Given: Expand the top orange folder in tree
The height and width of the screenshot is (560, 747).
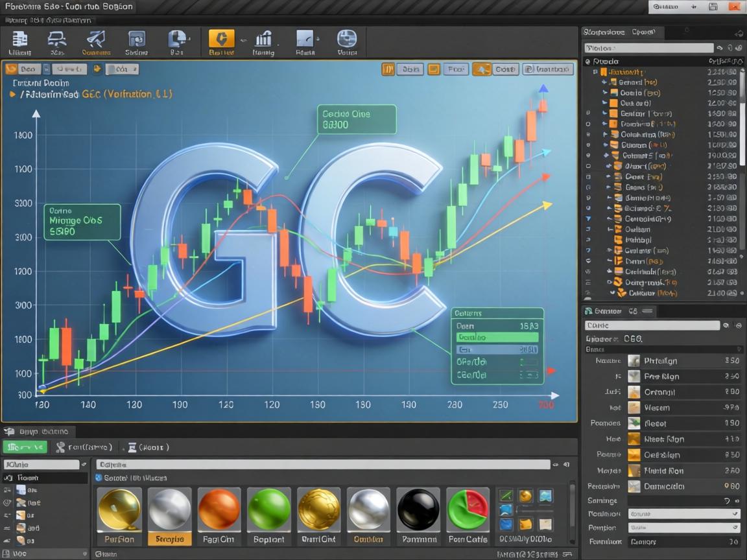Looking at the screenshot, I should click(x=595, y=72).
